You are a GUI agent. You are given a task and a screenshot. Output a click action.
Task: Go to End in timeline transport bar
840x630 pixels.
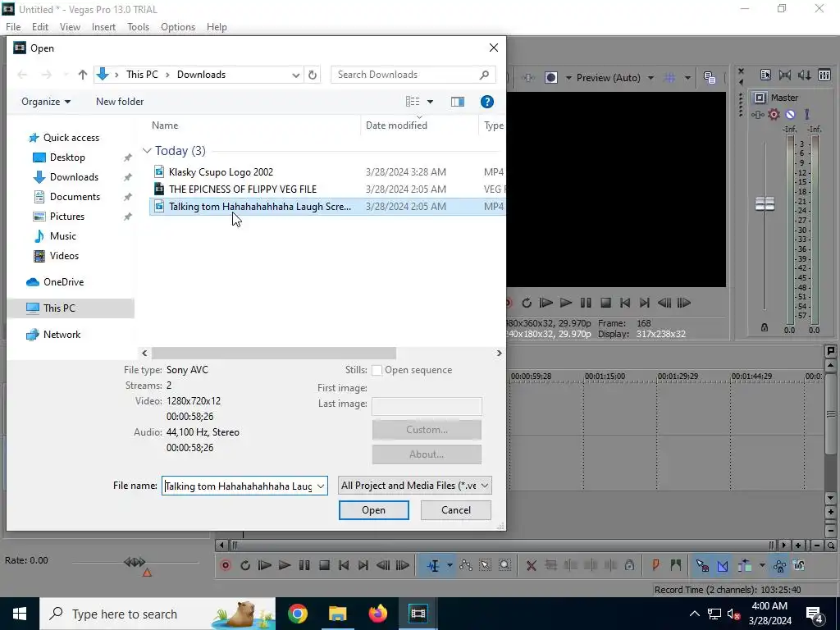(x=363, y=565)
